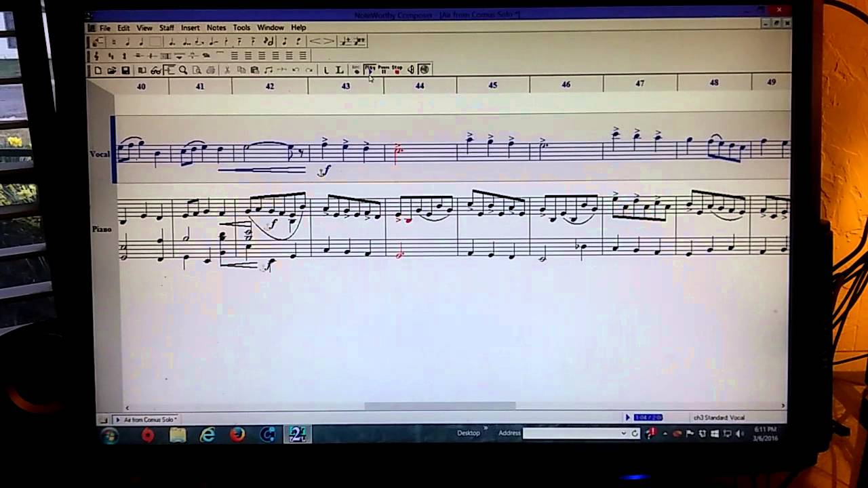The height and width of the screenshot is (488, 868).
Task: Click measure number 48 on ruler
Action: 714,83
